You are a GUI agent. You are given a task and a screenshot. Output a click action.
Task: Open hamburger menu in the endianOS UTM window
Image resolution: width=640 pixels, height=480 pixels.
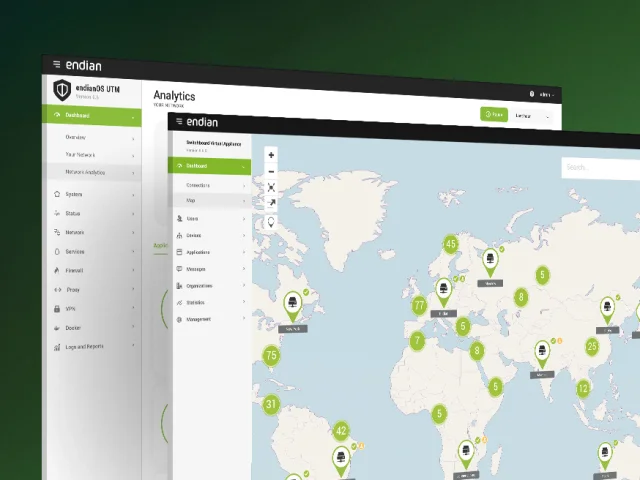click(x=56, y=64)
